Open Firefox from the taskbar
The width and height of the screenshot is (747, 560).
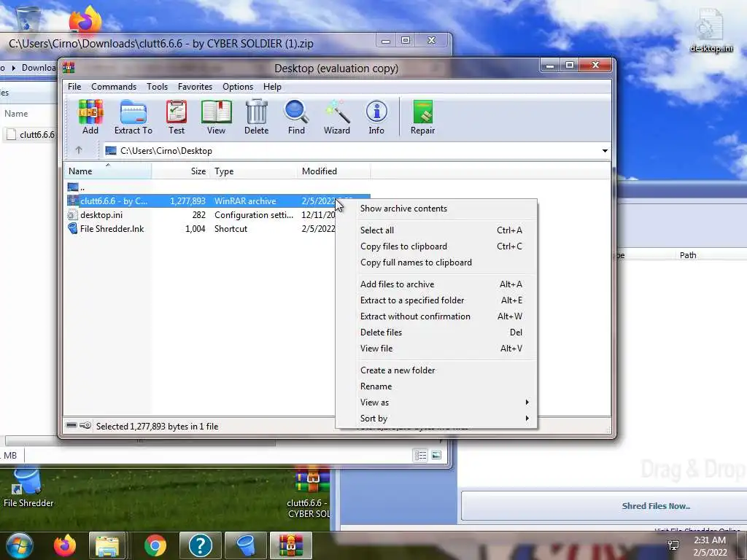click(65, 545)
